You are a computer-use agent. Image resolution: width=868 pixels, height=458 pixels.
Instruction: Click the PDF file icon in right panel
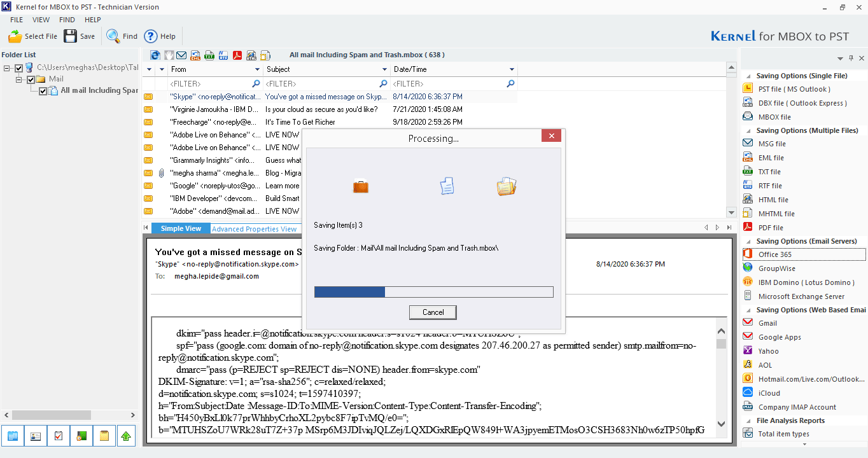point(748,228)
